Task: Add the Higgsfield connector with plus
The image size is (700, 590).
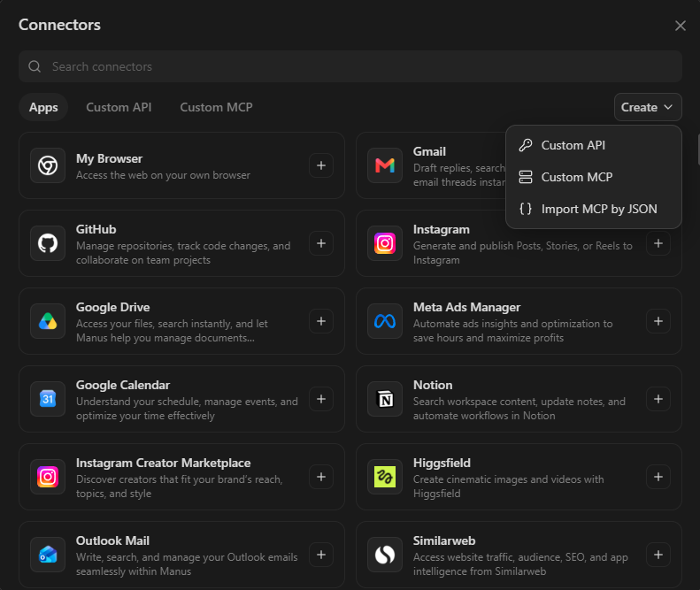Action: click(x=658, y=477)
